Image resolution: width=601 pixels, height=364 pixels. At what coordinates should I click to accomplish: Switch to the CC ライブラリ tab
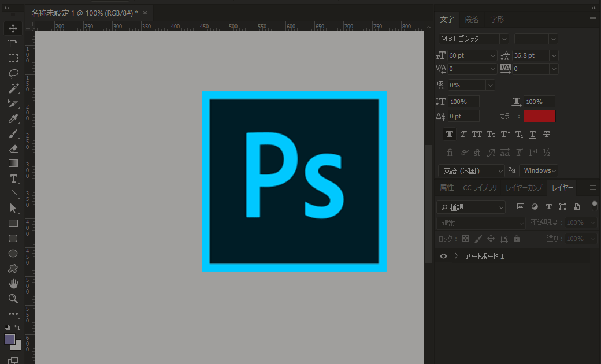(x=480, y=187)
